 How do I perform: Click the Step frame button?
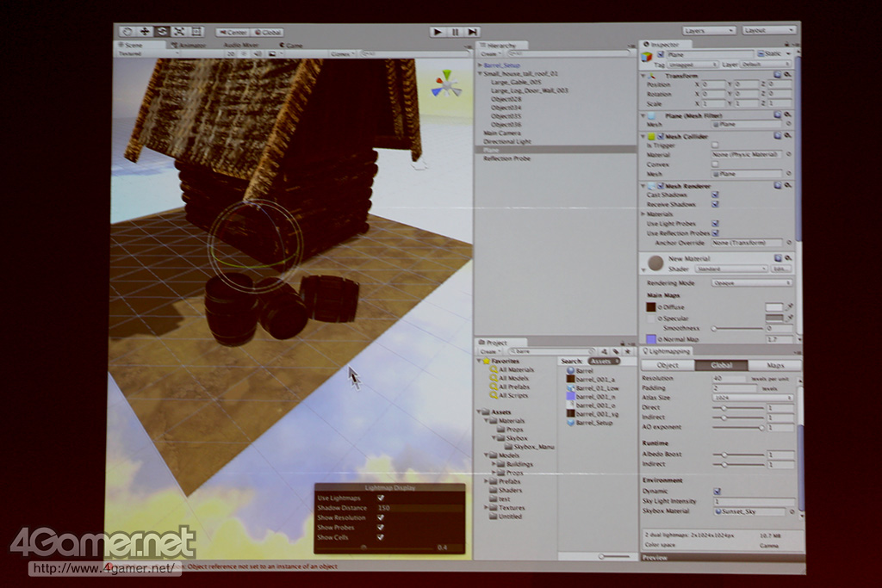tap(473, 32)
